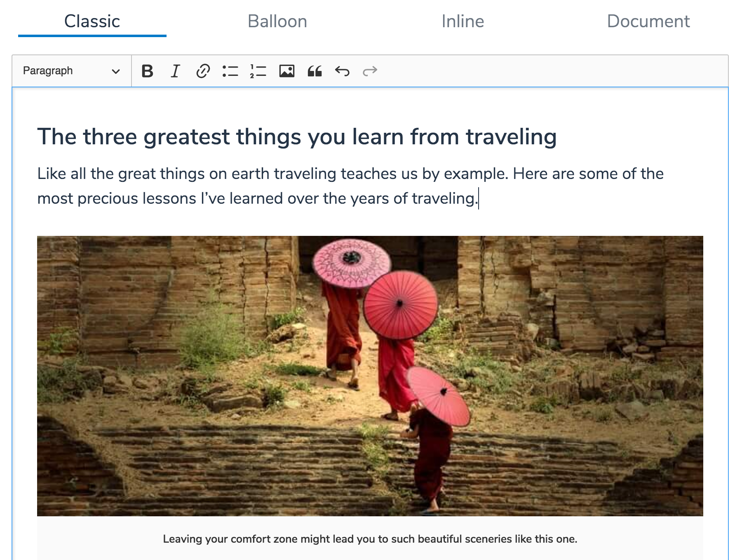Viewport: 742px width, 560px height.
Task: Click the insert link icon
Action: (x=203, y=71)
